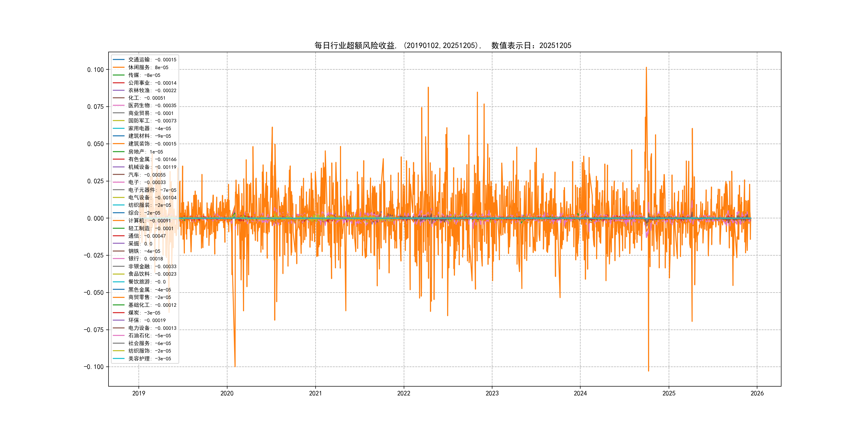Click the 2020 x-axis tick label
Screen dimensions: 868x434
point(227,393)
